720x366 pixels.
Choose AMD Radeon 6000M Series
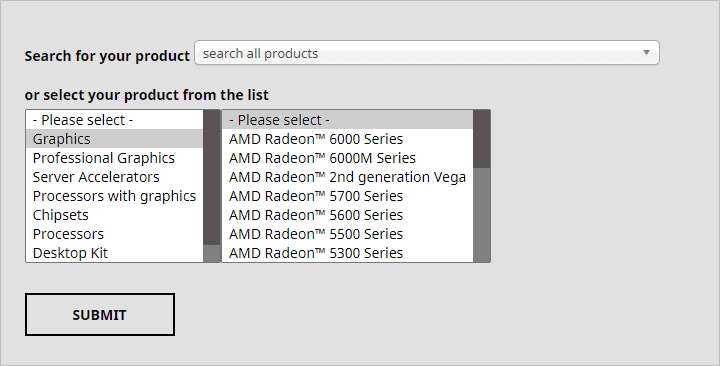[348, 158]
